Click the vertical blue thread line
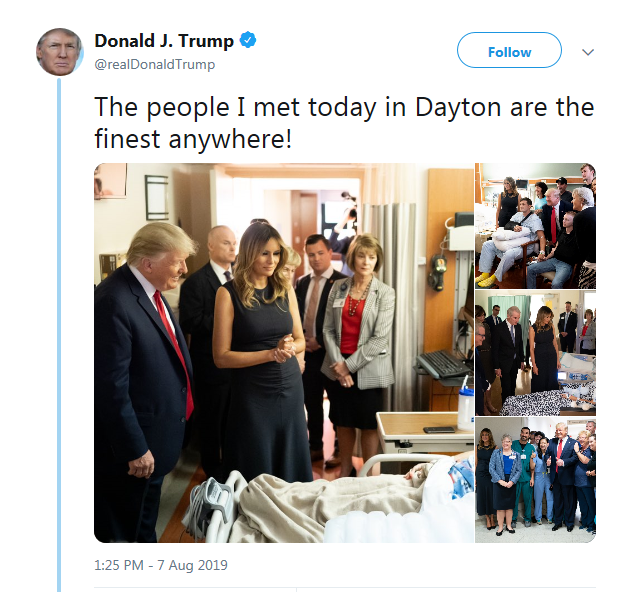The height and width of the screenshot is (592, 631). click(59, 335)
